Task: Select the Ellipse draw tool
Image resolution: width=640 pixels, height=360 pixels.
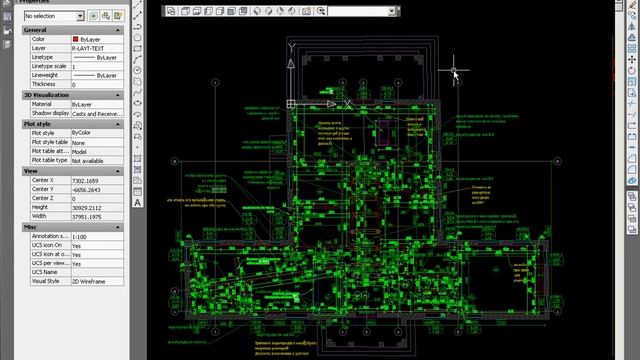Action: pyautogui.click(x=138, y=103)
